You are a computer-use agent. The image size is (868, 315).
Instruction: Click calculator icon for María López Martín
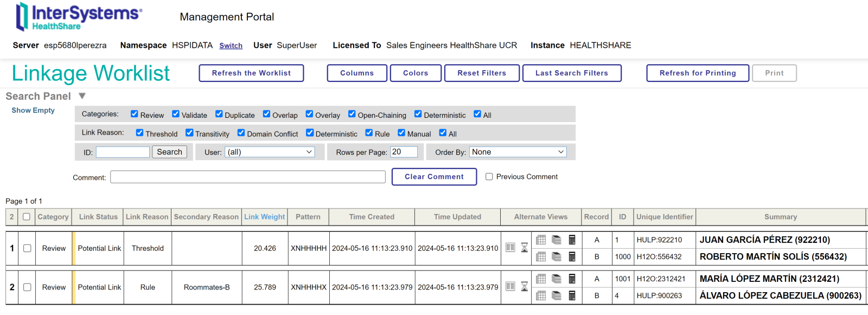click(572, 279)
